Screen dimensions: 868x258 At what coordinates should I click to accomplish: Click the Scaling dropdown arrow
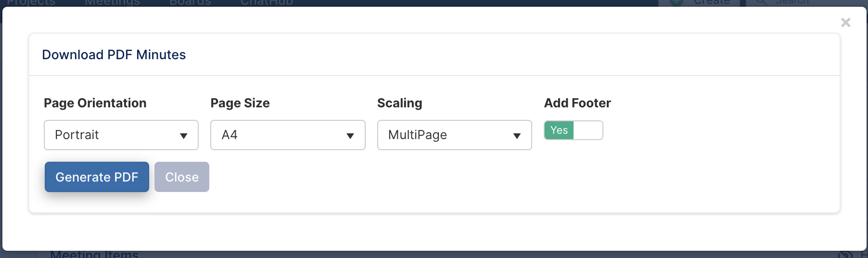(x=517, y=136)
